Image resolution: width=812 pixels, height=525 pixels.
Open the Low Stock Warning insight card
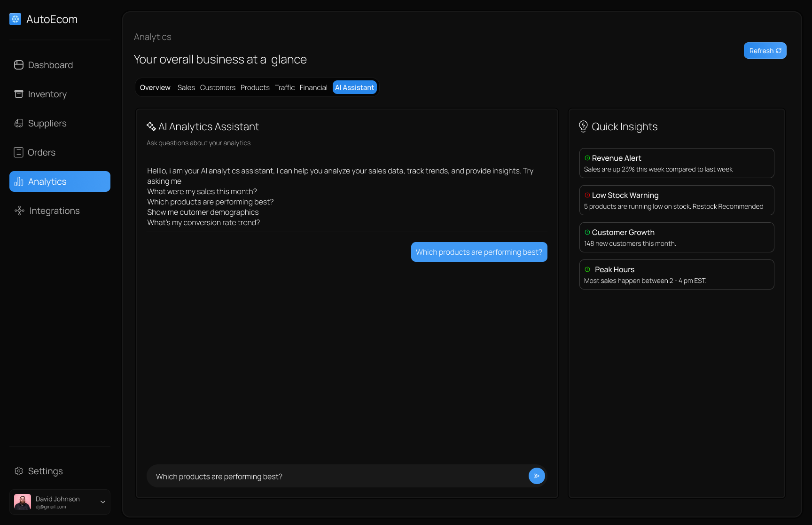pos(677,200)
